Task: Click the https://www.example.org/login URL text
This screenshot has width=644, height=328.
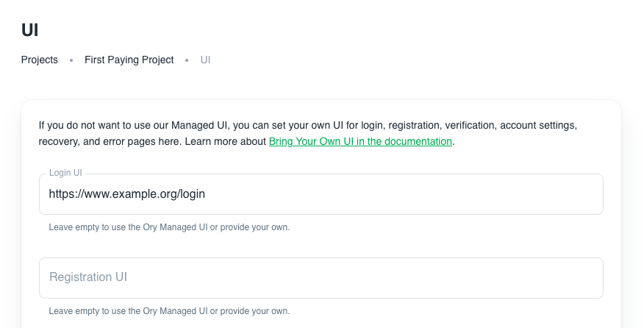Action: [126, 194]
